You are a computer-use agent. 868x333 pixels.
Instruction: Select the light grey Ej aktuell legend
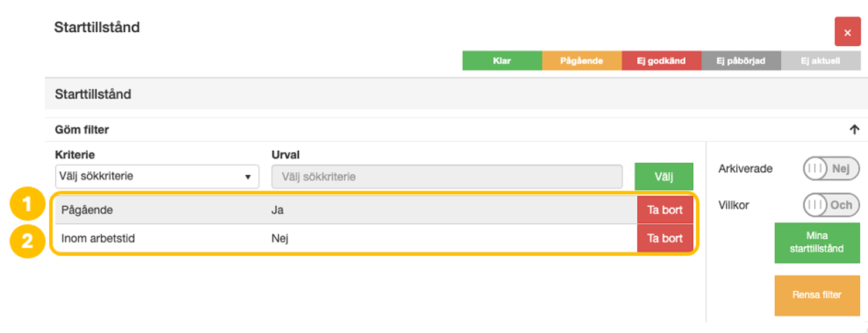click(x=821, y=61)
